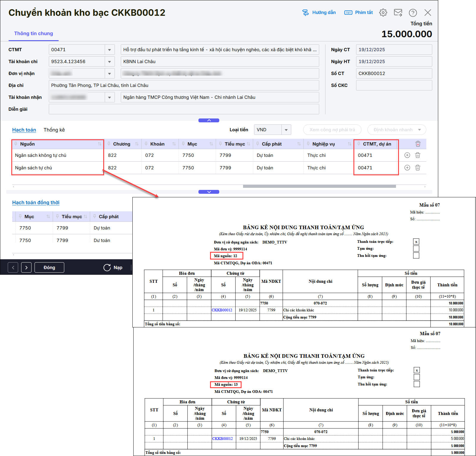Toggle Thu hồi tạm ứng checkbox first report

click(x=416, y=256)
